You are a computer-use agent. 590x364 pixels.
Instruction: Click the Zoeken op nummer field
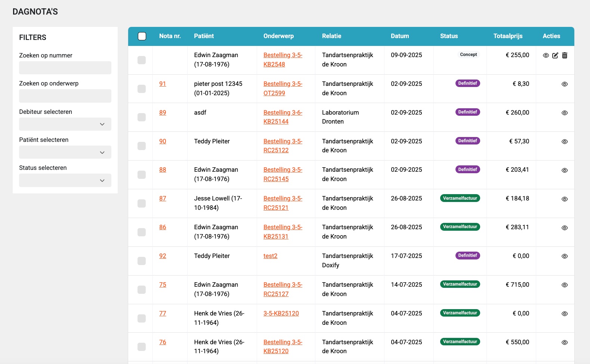coord(65,68)
